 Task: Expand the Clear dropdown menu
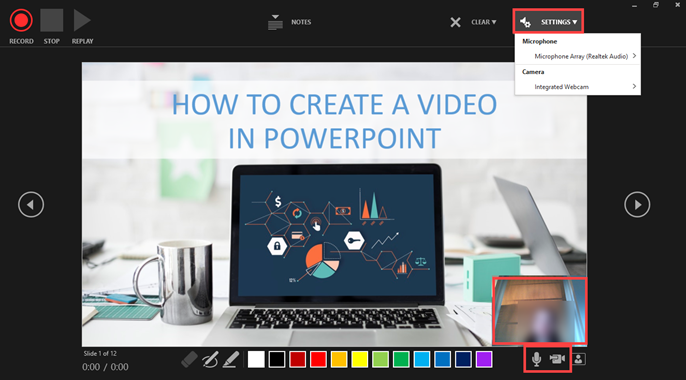pyautogui.click(x=483, y=22)
